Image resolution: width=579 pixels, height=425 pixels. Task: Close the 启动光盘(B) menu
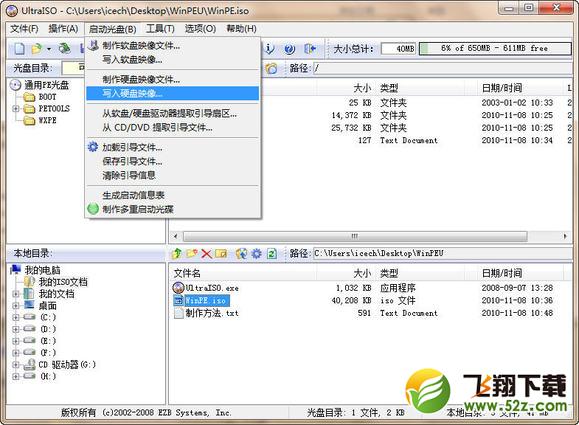[112, 29]
